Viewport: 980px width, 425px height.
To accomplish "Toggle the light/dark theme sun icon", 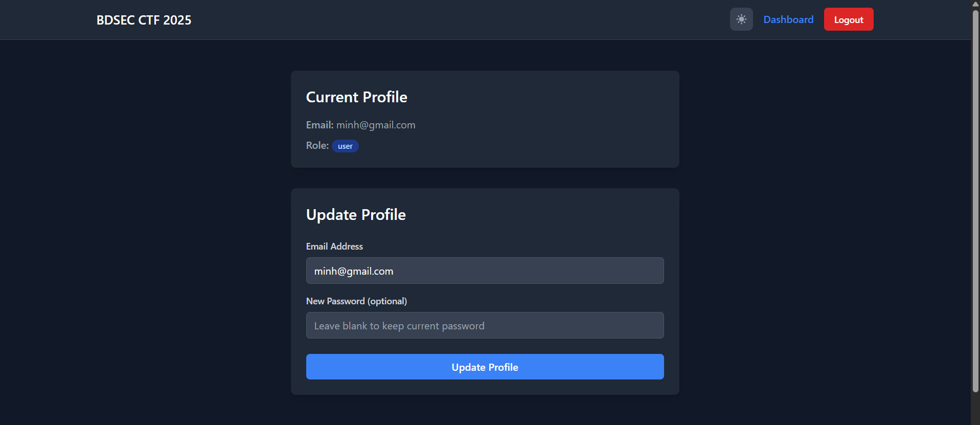I will click(741, 19).
